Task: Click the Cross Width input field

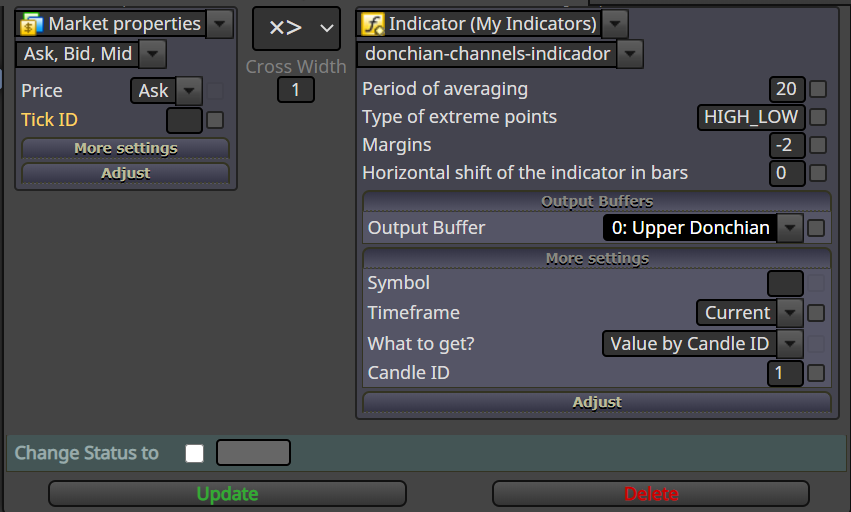Action: coord(296,90)
